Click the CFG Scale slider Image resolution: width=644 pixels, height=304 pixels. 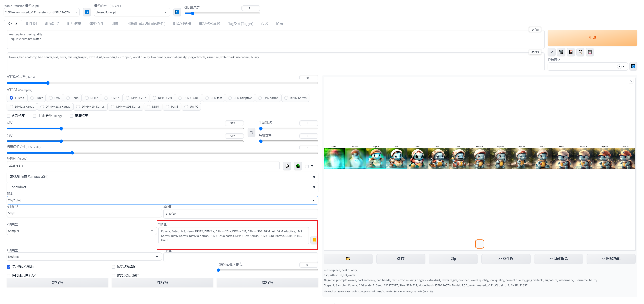click(162, 153)
